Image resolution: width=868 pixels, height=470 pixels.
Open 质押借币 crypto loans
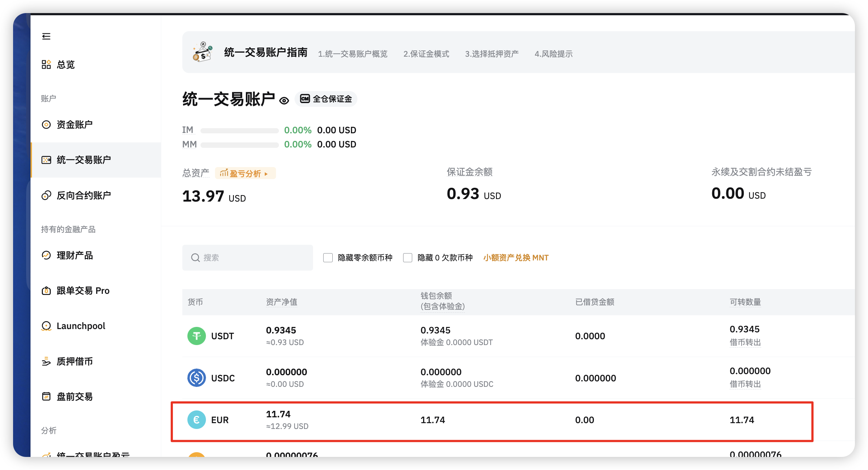74,361
